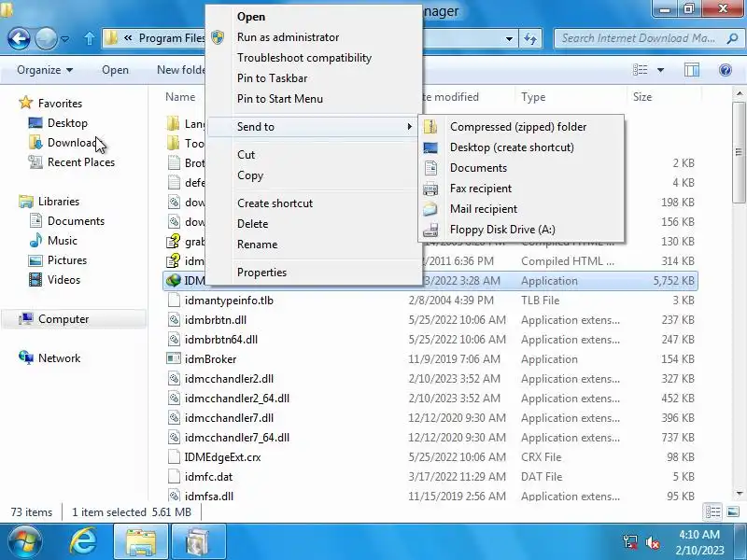Click the Open toolbar button
Image resolution: width=747 pixels, height=560 pixels.
coord(115,70)
